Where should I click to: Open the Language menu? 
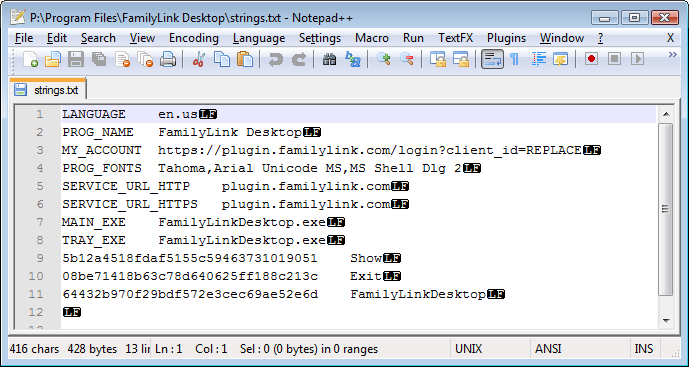click(259, 38)
